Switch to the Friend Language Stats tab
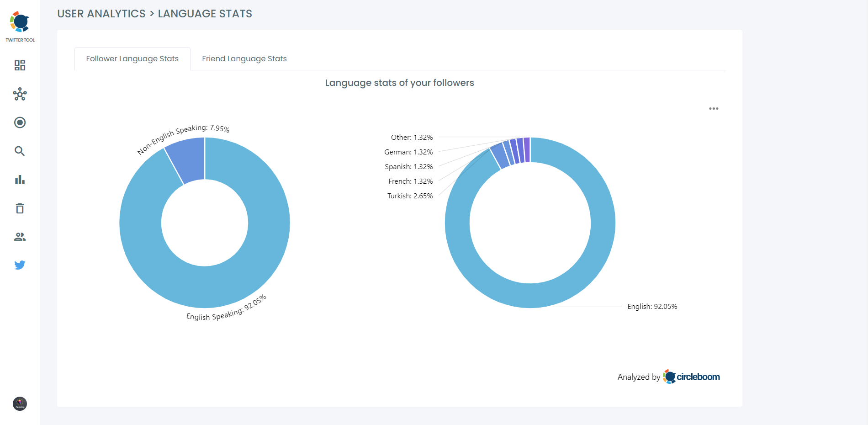Viewport: 868px width, 425px height. coord(244,58)
